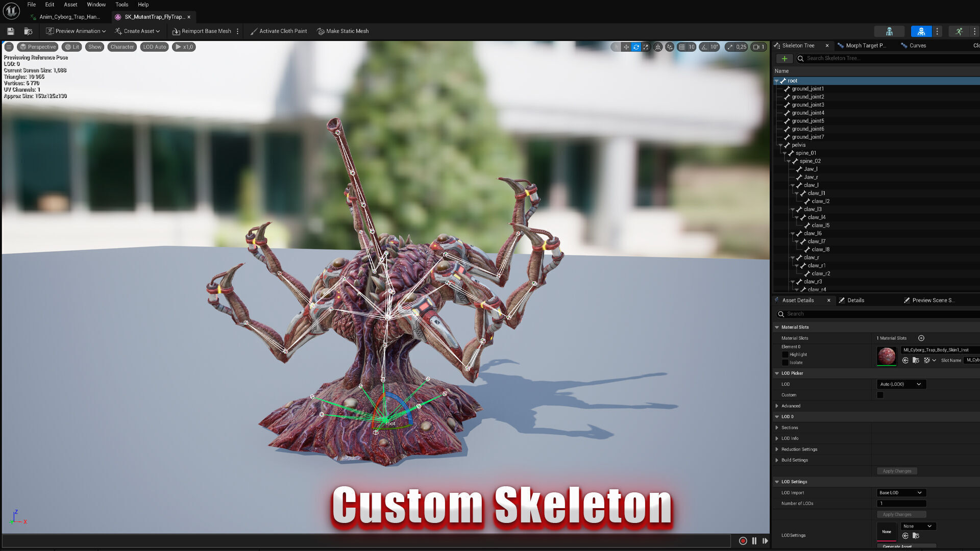
Task: Open the Preview Animation dropdown
Action: tap(76, 31)
